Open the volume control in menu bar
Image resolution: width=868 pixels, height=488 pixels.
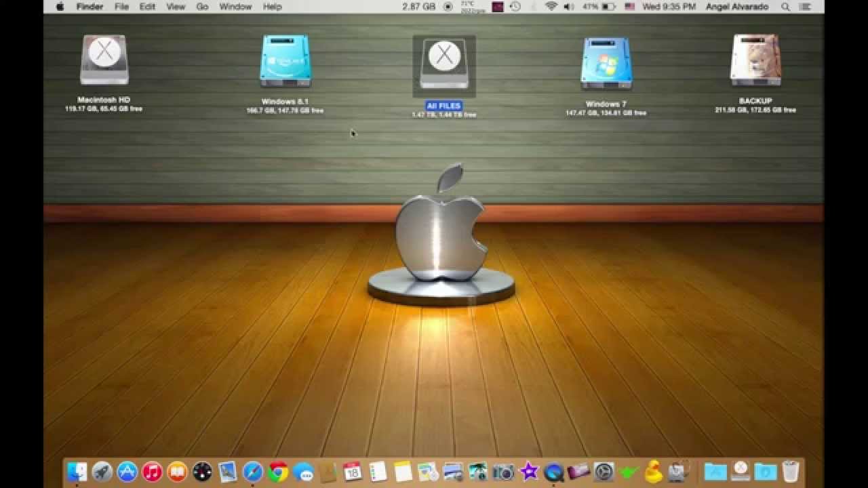pyautogui.click(x=568, y=7)
